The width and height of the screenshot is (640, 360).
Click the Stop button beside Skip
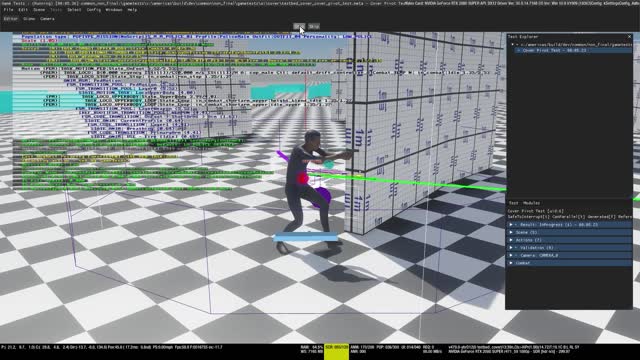pos(299,27)
